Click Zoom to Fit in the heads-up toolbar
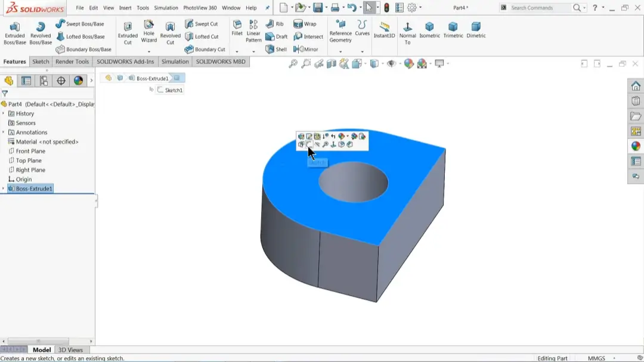The image size is (644, 362). tap(293, 64)
